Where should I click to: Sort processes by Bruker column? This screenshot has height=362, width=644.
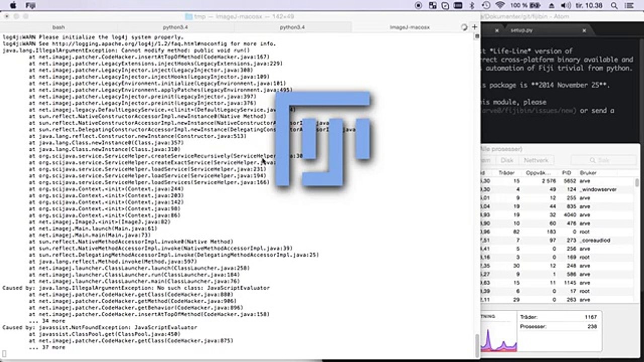pos(588,172)
